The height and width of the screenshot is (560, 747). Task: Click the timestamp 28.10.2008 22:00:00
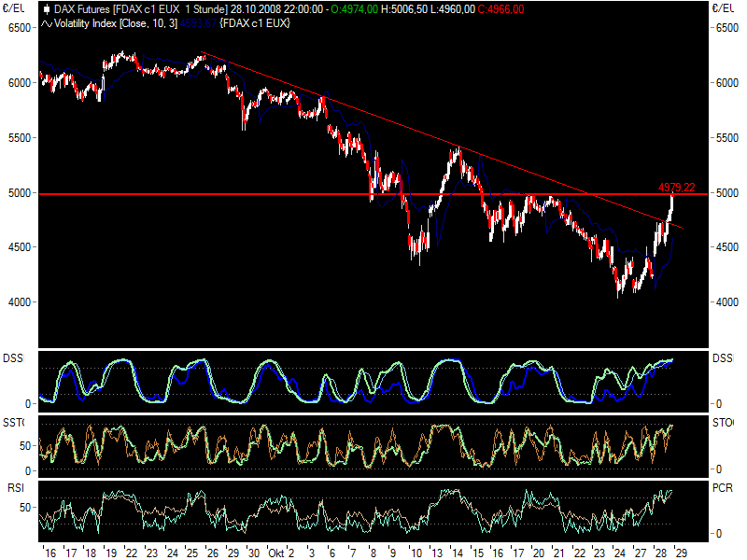276,9
